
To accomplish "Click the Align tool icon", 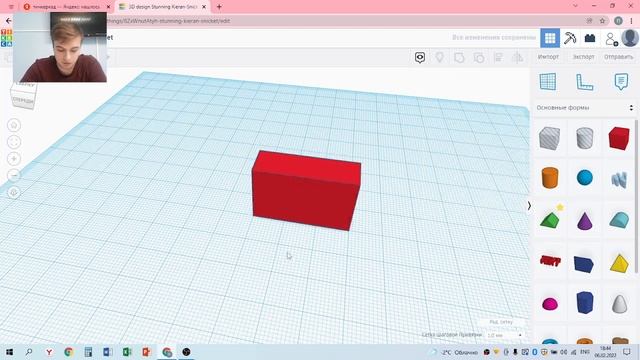I will point(498,58).
